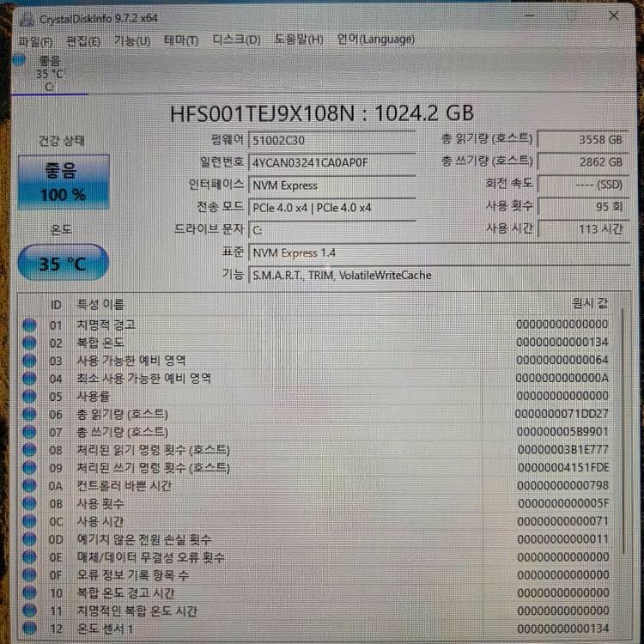The image size is (644, 644).
Task: Select the 치명적 경고 attribute name
Action: [106, 325]
